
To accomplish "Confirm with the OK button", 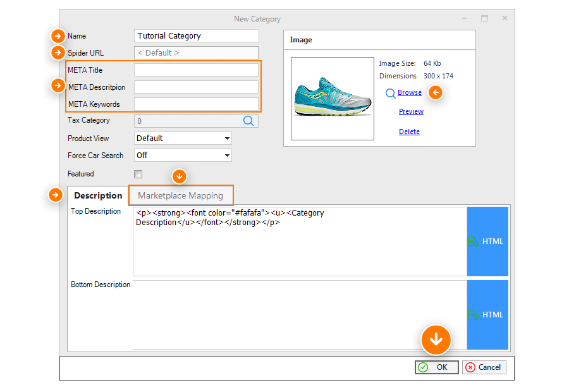I will tap(436, 367).
